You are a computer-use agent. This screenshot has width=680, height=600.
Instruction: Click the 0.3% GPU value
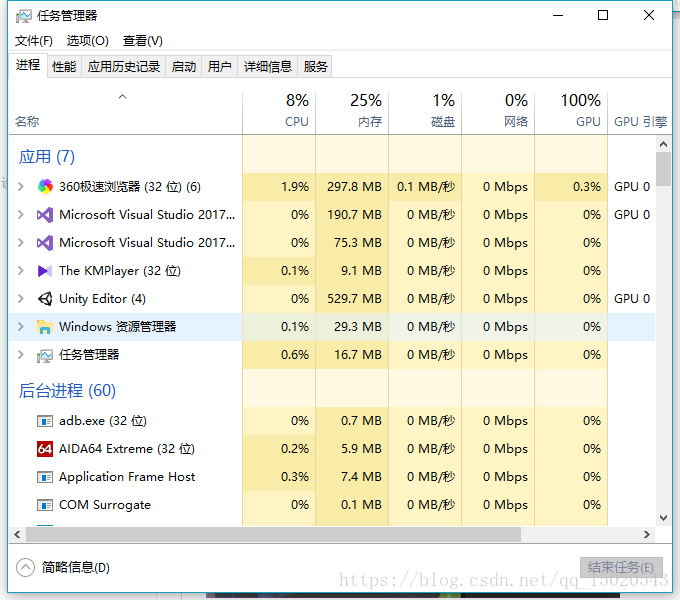click(x=587, y=187)
